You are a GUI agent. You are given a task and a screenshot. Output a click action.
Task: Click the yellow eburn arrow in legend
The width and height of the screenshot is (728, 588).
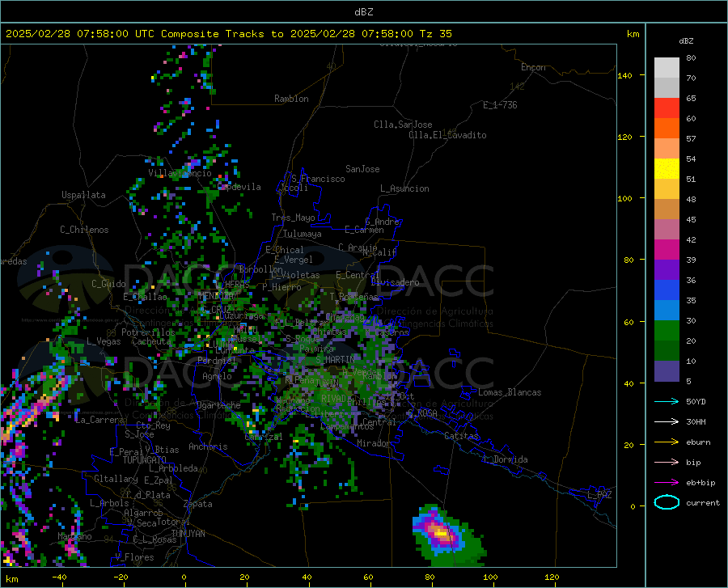point(667,442)
